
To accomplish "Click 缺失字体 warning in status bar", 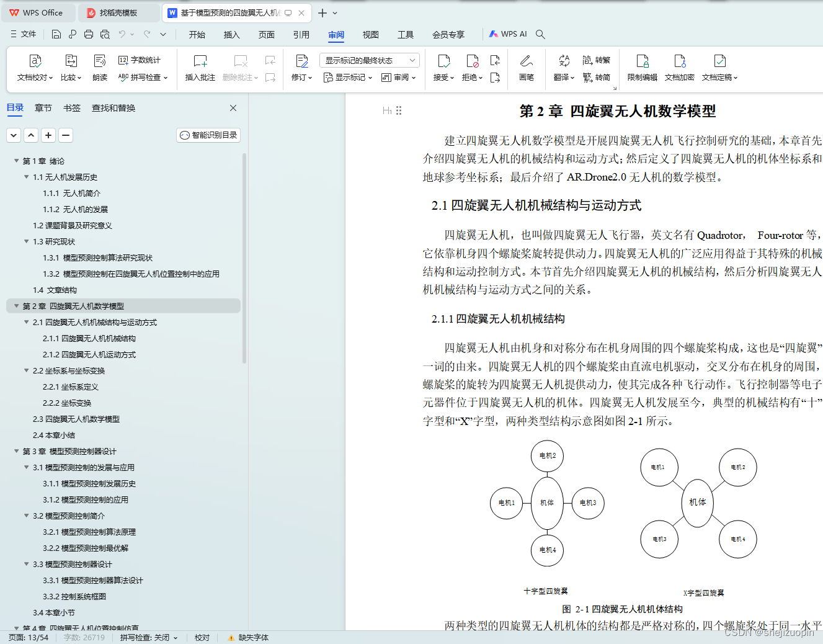I will 248,638.
